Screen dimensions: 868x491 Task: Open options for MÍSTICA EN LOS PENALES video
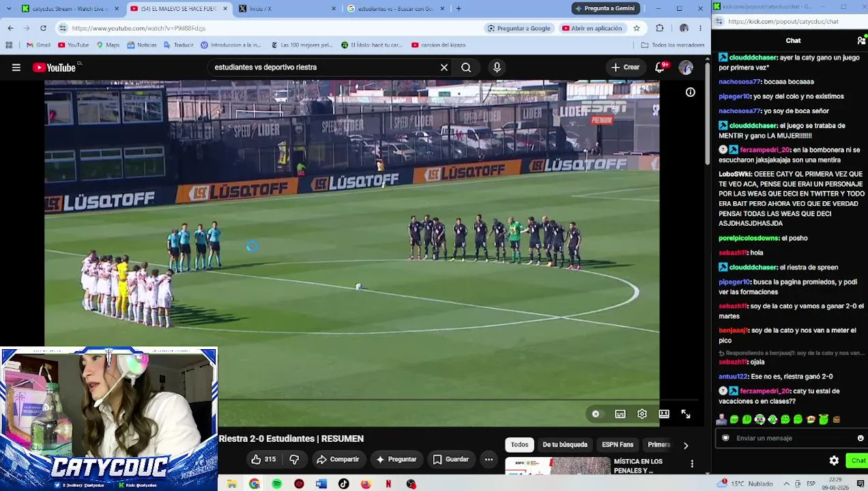point(692,464)
